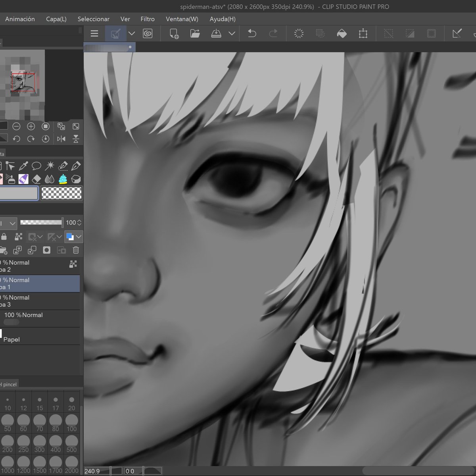Click the Create layer mask icon
Screen dimensions: 476x476
tap(47, 250)
